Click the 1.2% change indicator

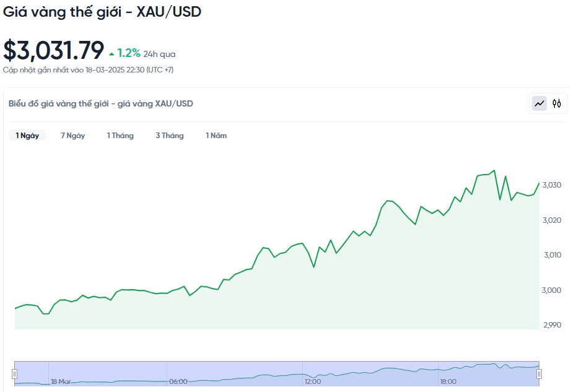click(x=129, y=53)
